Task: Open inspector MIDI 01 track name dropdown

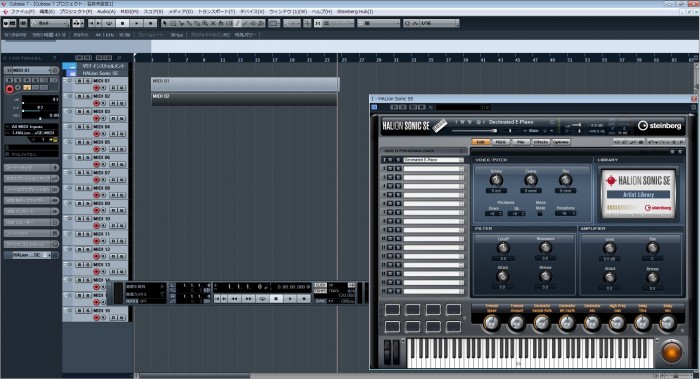Action: pyautogui.click(x=50, y=71)
